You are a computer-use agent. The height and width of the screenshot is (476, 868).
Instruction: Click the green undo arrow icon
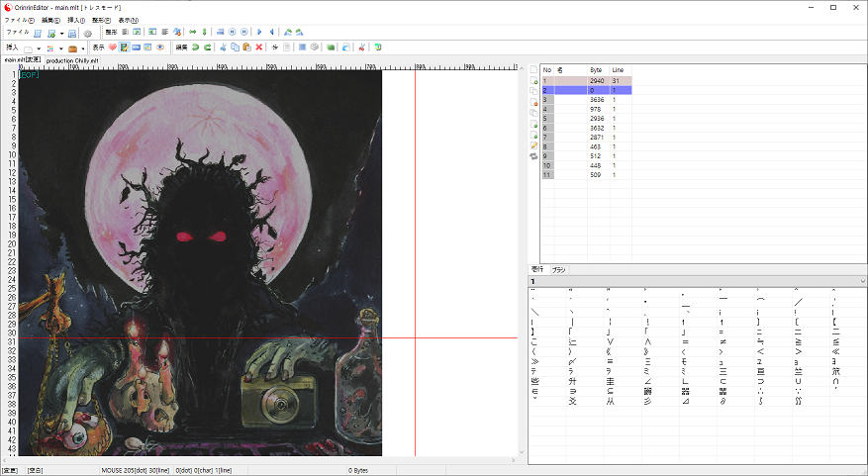pos(195,47)
